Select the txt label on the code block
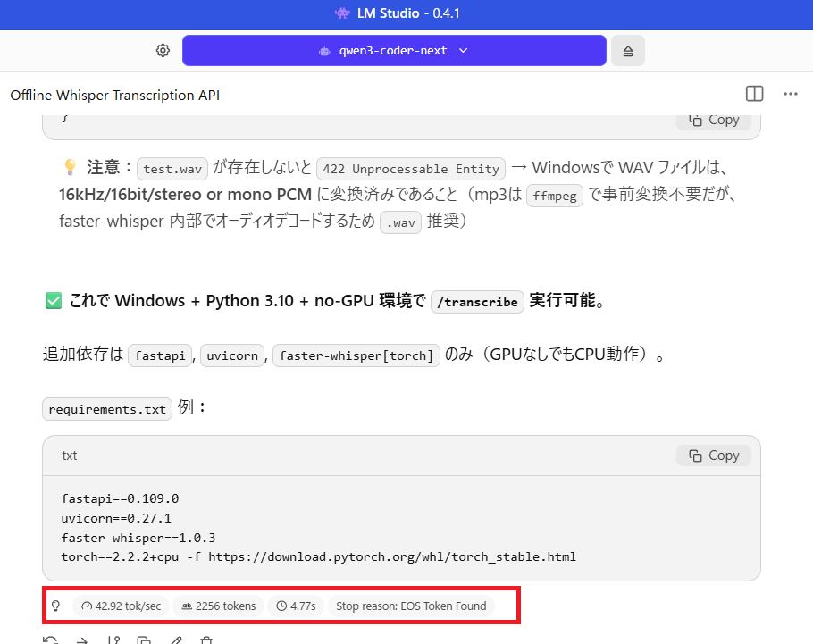Image resolution: width=813 pixels, height=644 pixels. [x=69, y=456]
